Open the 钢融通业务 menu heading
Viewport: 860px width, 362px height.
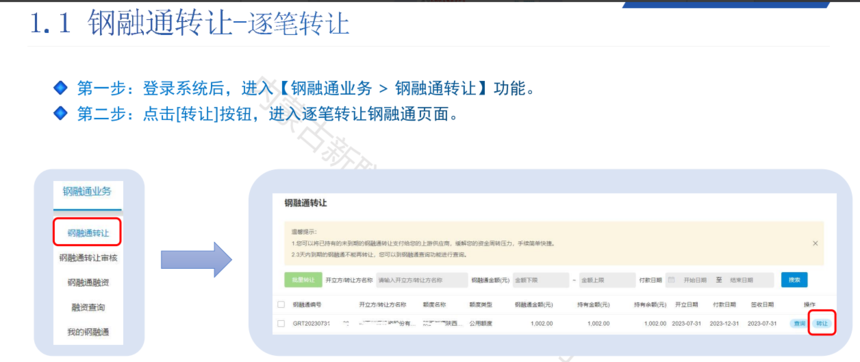(87, 191)
